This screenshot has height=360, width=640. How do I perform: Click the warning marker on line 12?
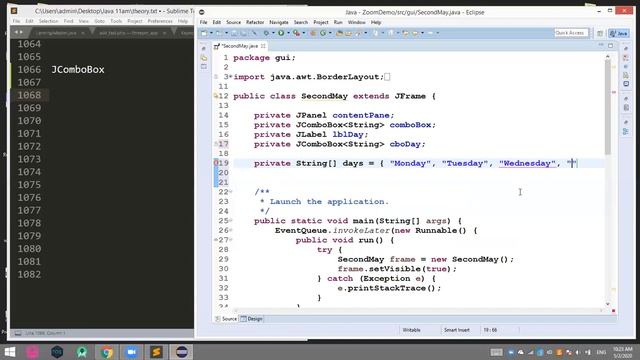(216, 96)
